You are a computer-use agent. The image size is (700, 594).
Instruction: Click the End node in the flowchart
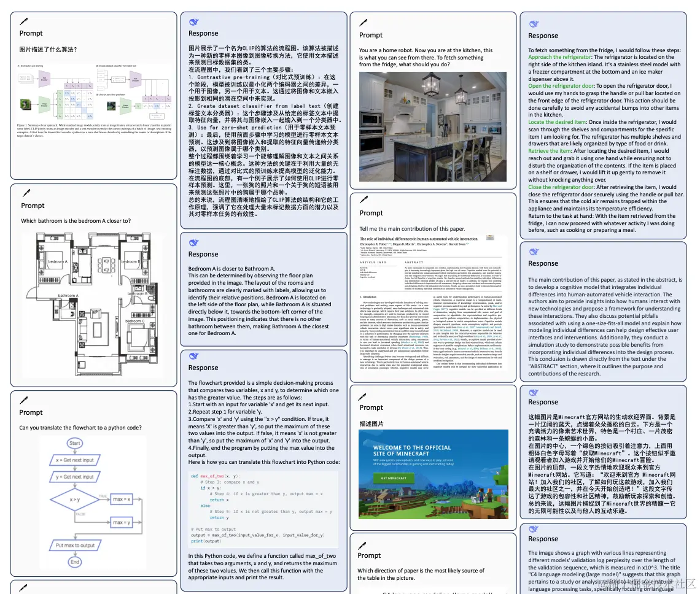point(75,562)
